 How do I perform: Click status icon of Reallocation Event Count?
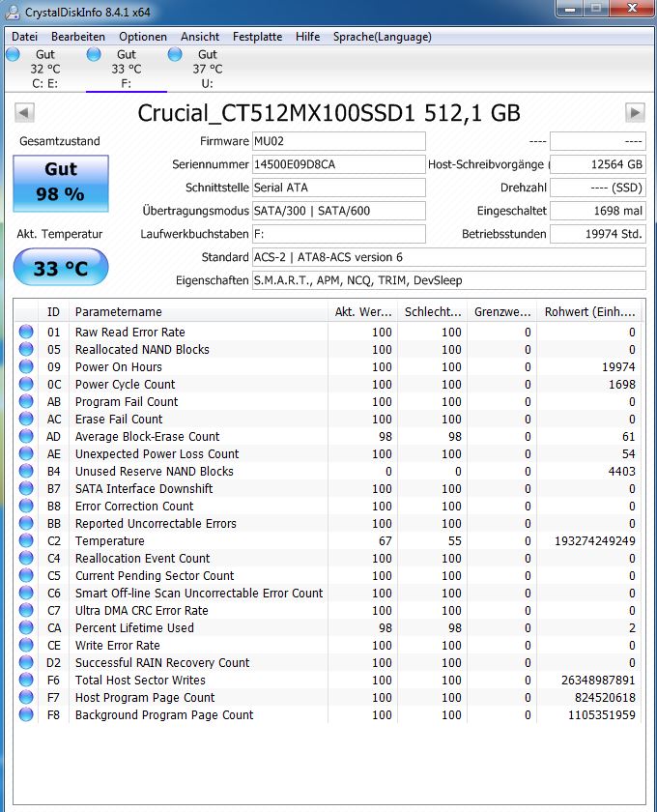26,559
